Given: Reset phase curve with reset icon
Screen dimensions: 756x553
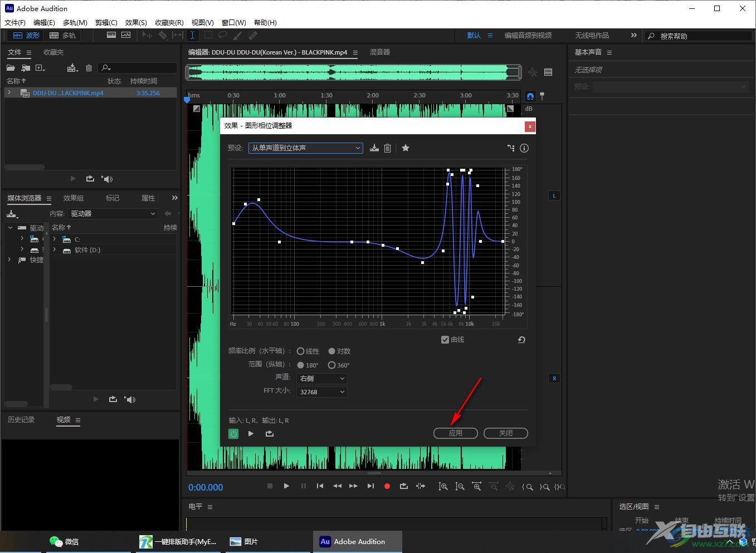Looking at the screenshot, I should 521,340.
